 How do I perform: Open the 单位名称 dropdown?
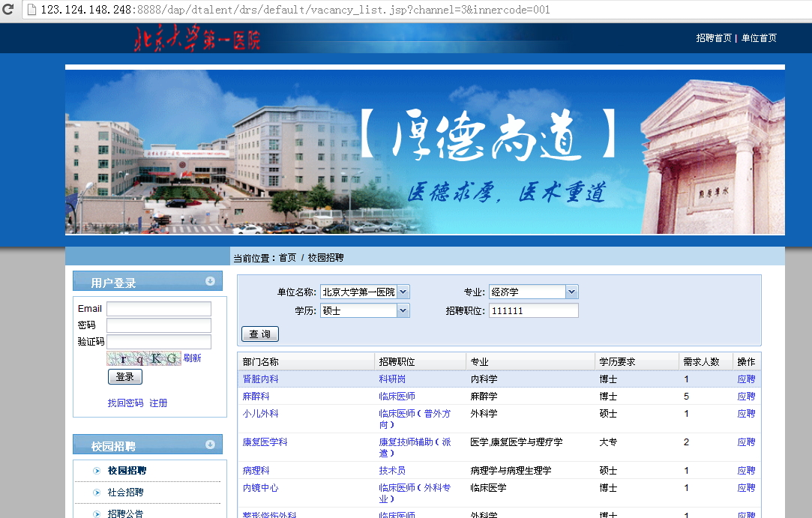364,292
